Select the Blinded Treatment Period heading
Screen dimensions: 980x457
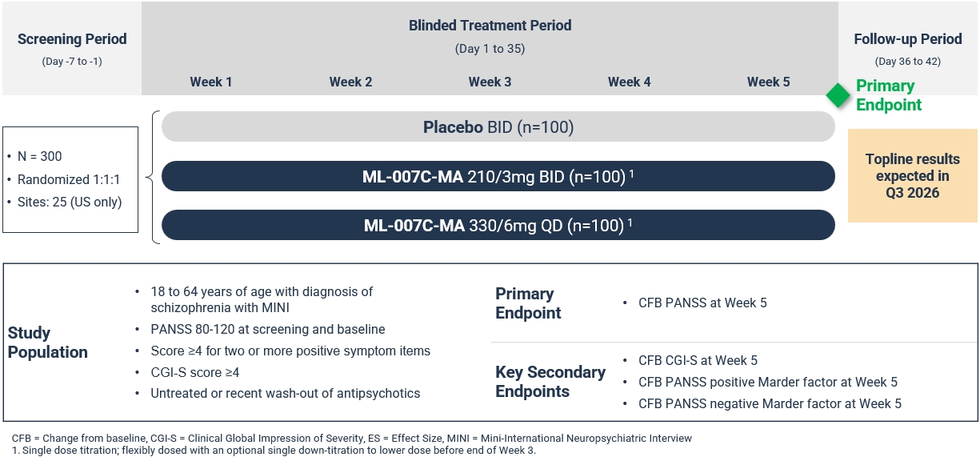490,26
